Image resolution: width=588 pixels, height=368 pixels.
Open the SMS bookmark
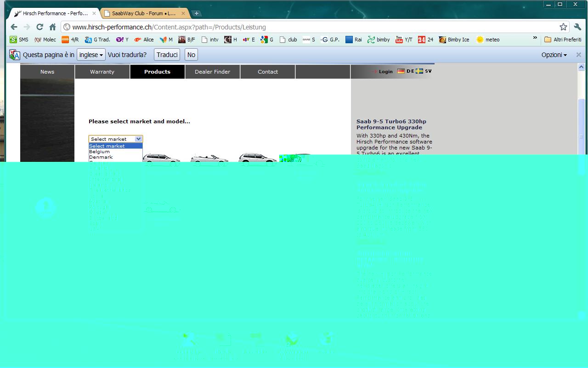click(19, 40)
